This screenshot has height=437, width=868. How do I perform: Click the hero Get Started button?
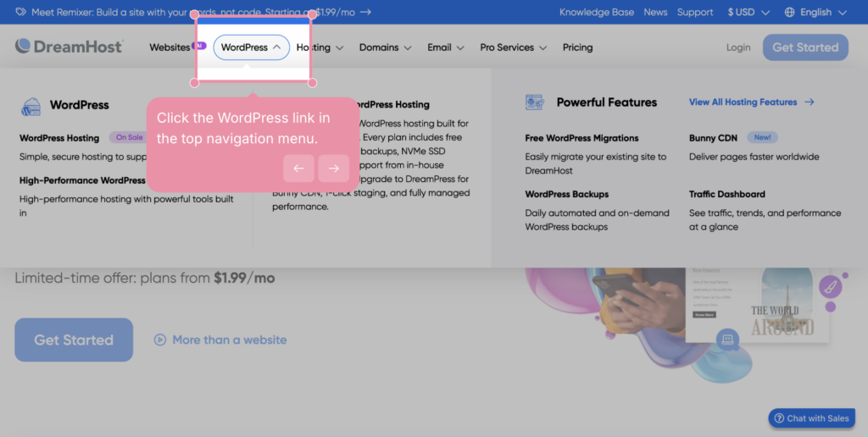coord(74,340)
